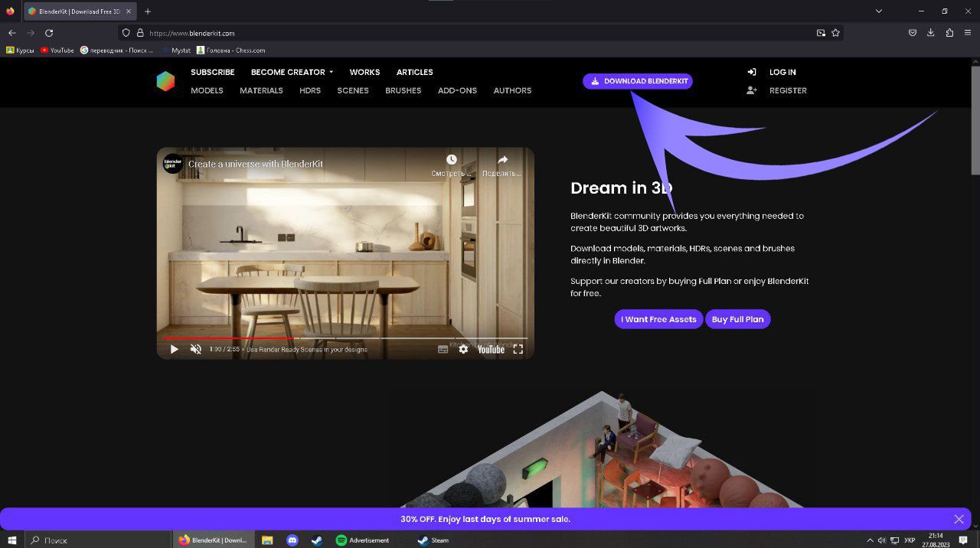The width and height of the screenshot is (980, 548).
Task: Open the WORKS menu item
Action: tap(364, 72)
